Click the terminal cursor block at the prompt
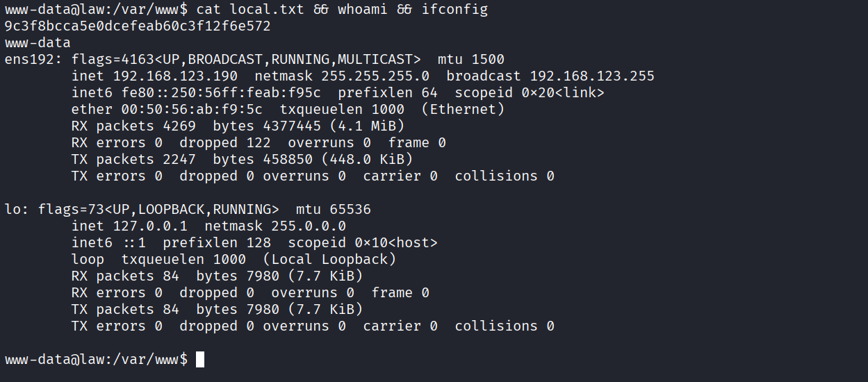Image resolution: width=868 pixels, height=382 pixels. pyautogui.click(x=200, y=359)
